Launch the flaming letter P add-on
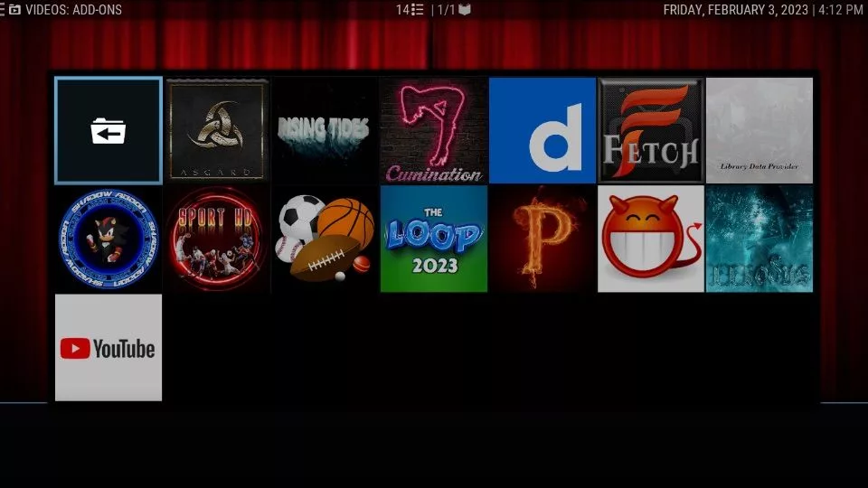The height and width of the screenshot is (488, 868). point(542,239)
